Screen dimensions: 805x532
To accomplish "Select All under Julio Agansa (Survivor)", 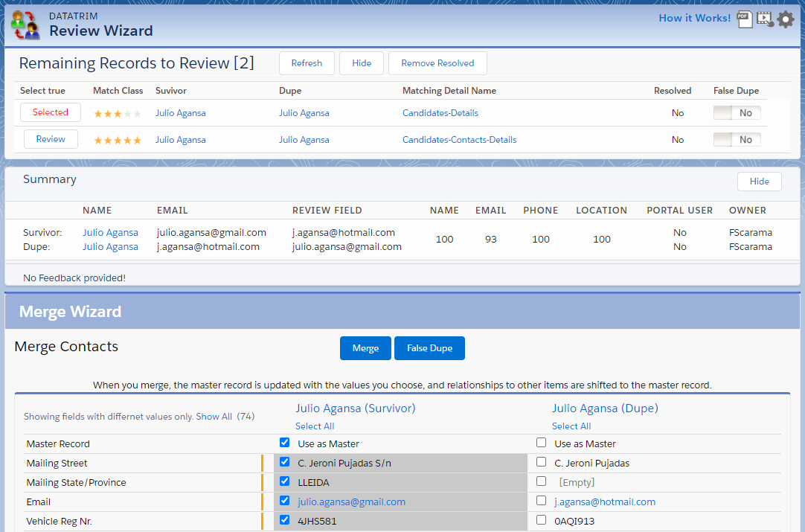I will point(315,426).
